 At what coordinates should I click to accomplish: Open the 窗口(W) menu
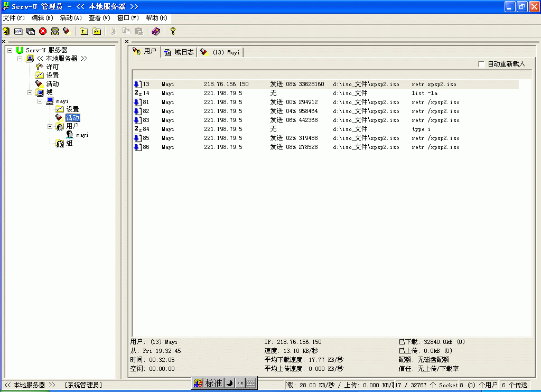click(128, 18)
